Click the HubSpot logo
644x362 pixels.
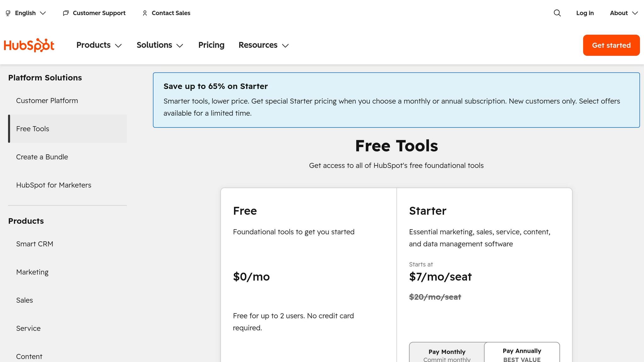(x=29, y=45)
